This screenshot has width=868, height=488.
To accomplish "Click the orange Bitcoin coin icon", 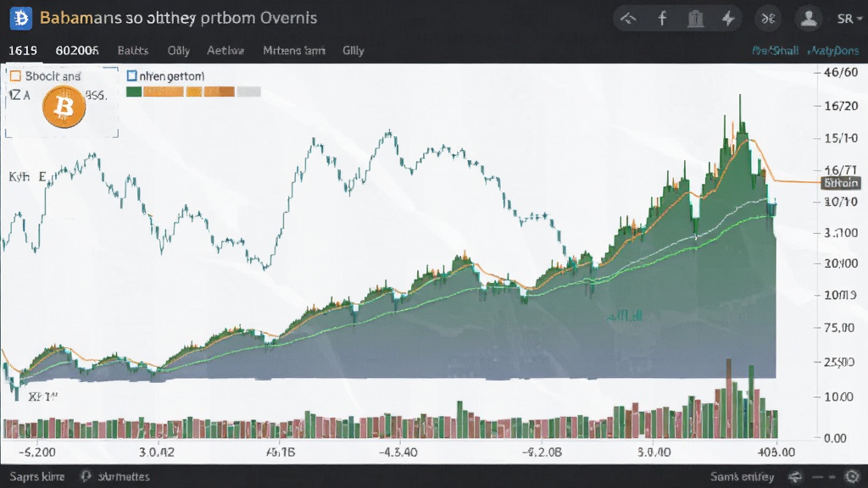I will 64,107.
